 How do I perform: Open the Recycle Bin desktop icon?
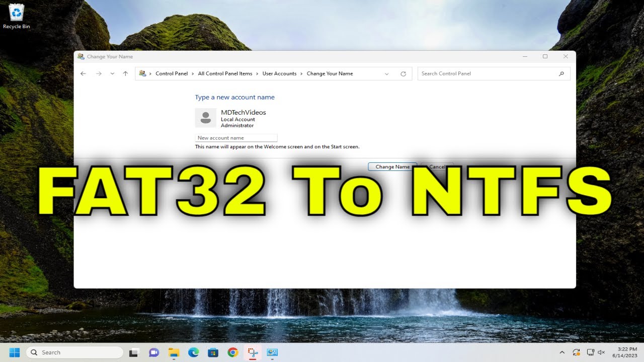pyautogui.click(x=17, y=17)
